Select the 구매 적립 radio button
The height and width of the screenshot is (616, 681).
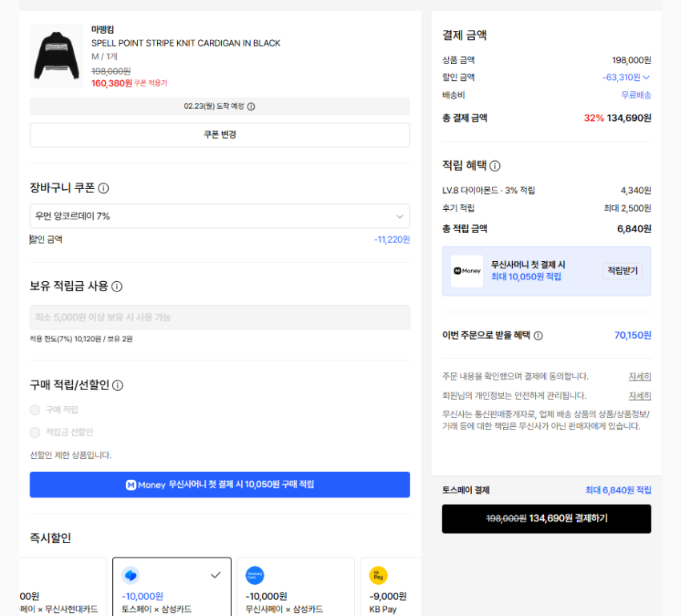pos(35,410)
